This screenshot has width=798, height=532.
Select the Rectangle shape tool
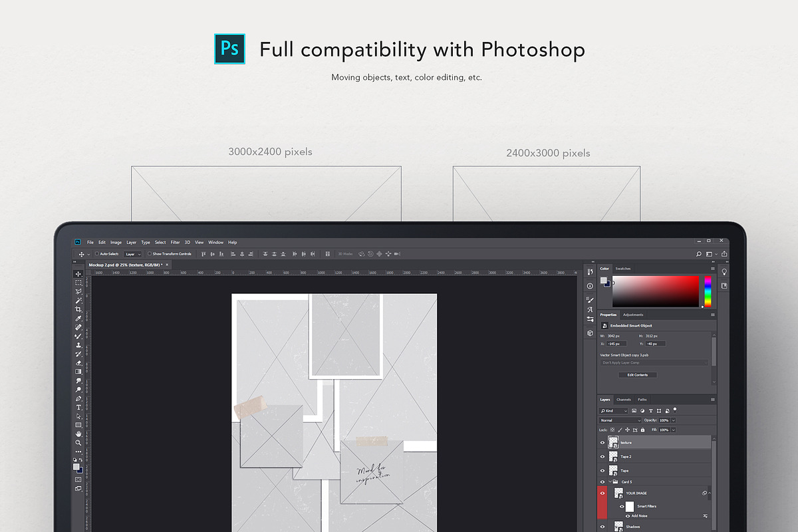pyautogui.click(x=79, y=425)
